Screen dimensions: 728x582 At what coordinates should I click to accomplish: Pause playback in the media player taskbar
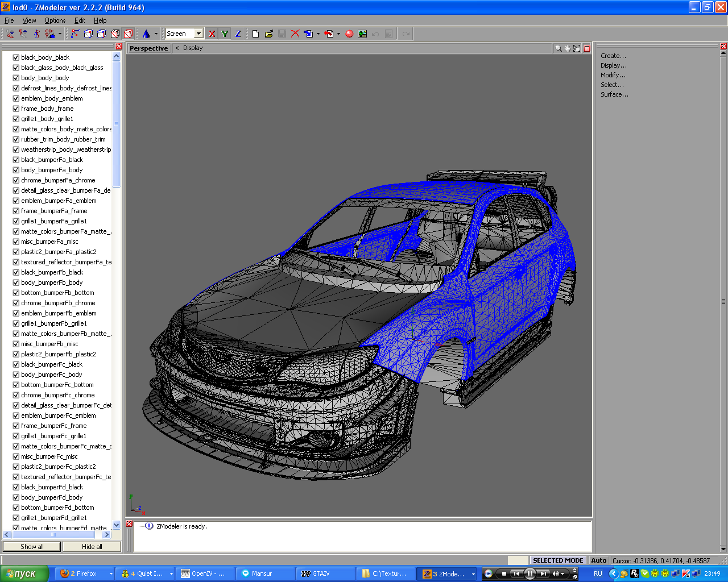click(x=530, y=573)
